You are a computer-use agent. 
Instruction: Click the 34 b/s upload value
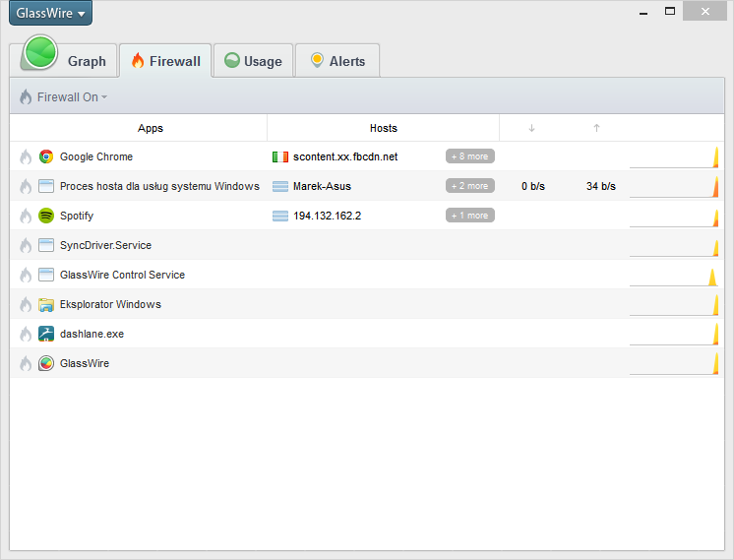601,186
